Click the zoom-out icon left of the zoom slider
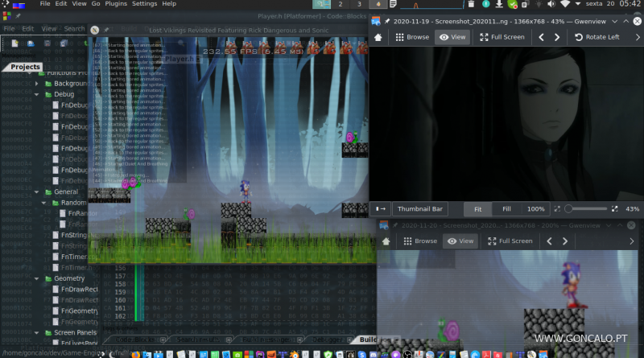This screenshot has width=644, height=358. tap(557, 209)
